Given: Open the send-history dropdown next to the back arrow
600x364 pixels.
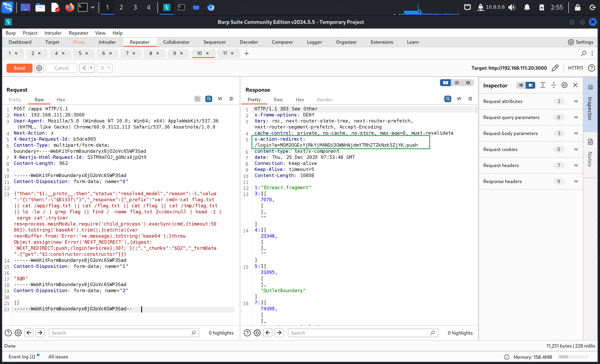Looking at the screenshot, I should pos(91,68).
